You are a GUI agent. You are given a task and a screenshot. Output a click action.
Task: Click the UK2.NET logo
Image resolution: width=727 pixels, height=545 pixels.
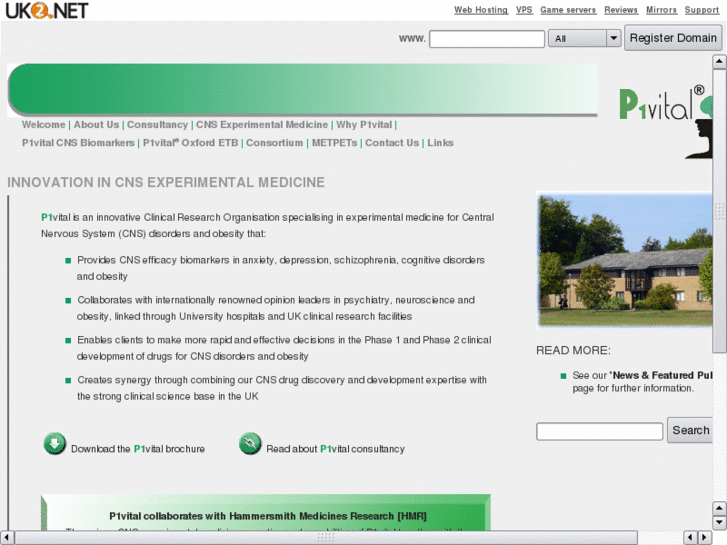point(47,10)
